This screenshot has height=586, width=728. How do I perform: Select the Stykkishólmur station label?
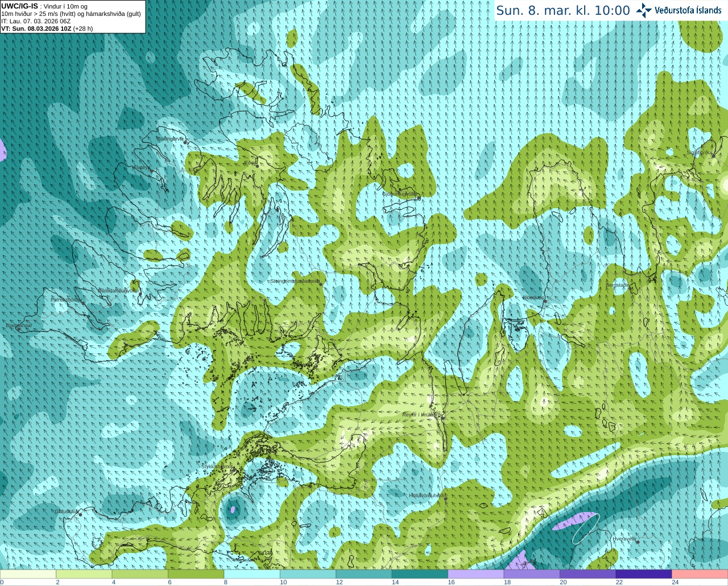(217, 467)
